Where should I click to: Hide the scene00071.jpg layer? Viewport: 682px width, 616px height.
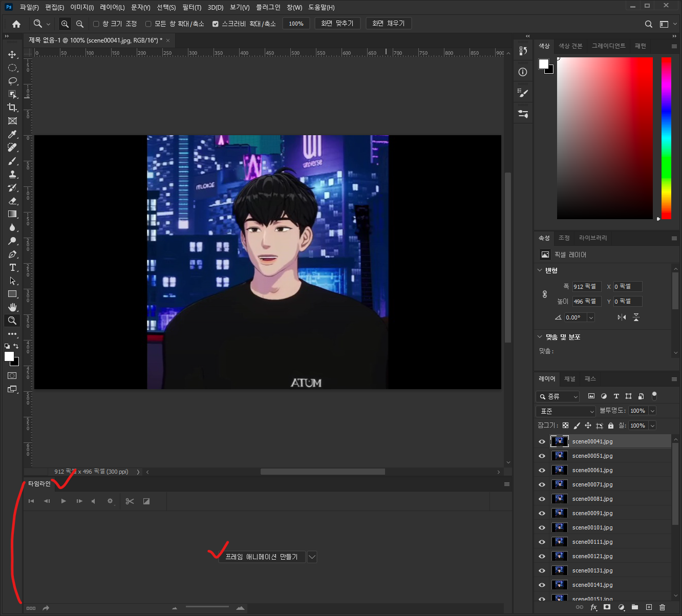542,484
